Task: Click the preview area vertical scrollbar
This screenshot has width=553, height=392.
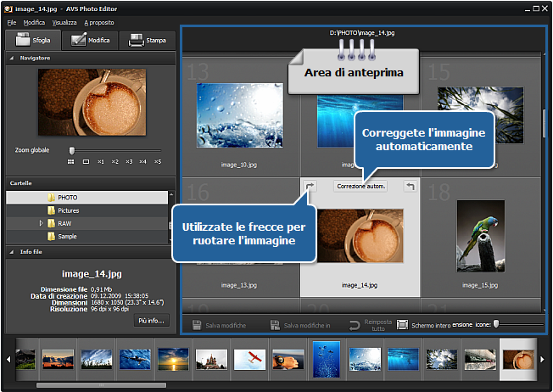Action: (545, 124)
